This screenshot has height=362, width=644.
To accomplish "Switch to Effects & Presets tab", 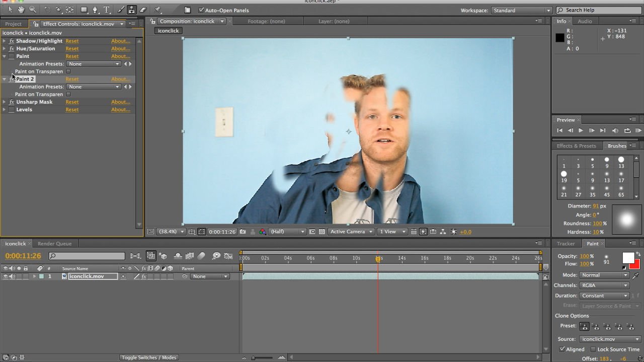I will (x=576, y=146).
